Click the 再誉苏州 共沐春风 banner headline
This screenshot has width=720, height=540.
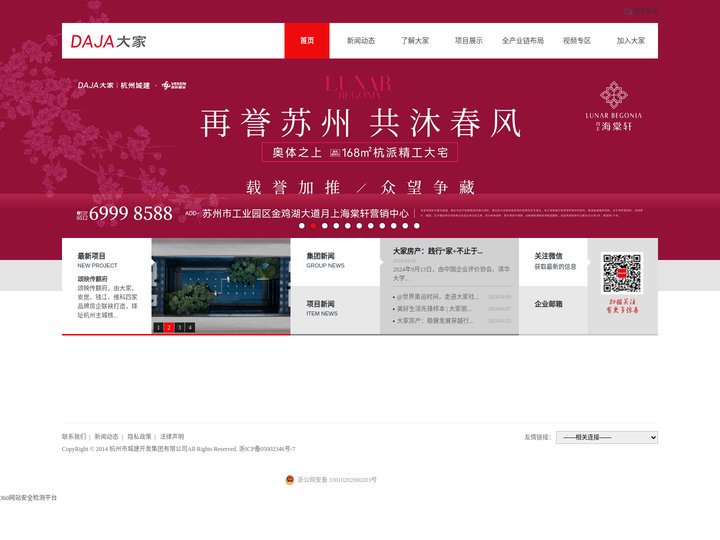click(361, 123)
